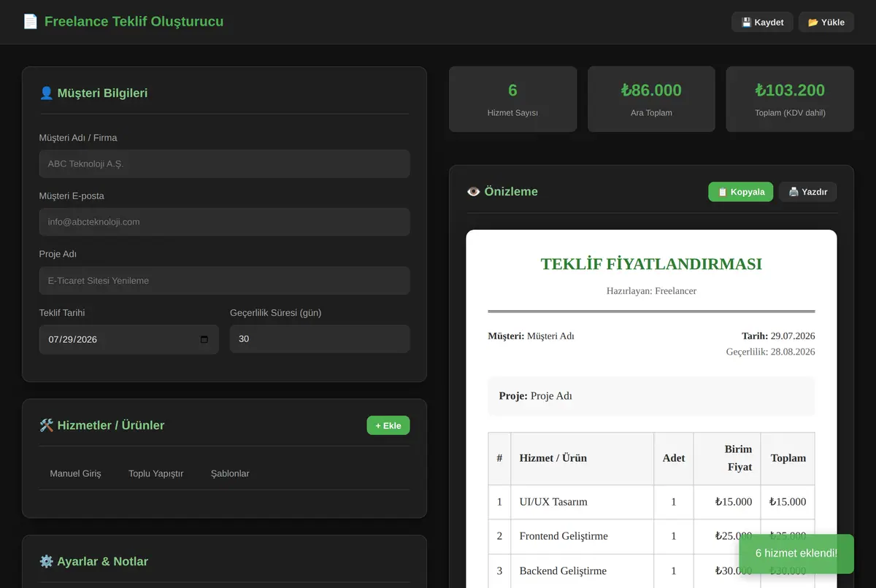Screen dimensions: 876x588
Task: Print the proposal via Yazdır
Action: [807, 192]
